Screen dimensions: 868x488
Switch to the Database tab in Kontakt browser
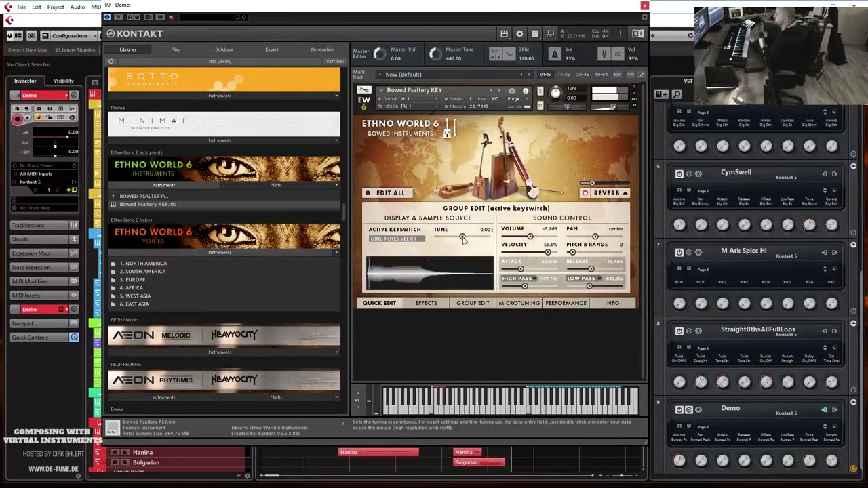click(224, 49)
